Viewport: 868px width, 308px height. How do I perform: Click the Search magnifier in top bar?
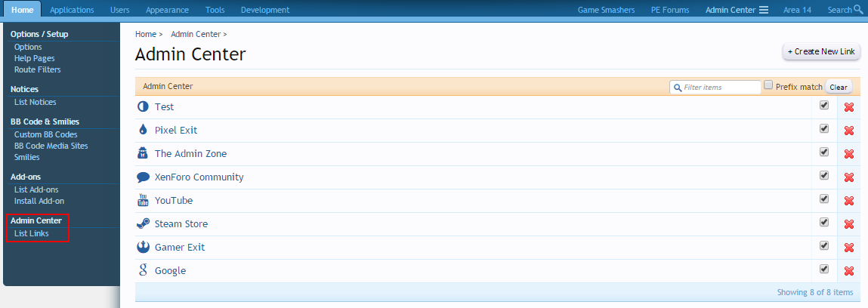click(858, 9)
